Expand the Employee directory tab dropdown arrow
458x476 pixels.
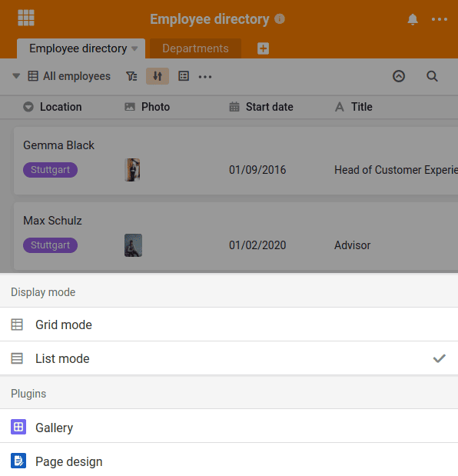pos(134,48)
